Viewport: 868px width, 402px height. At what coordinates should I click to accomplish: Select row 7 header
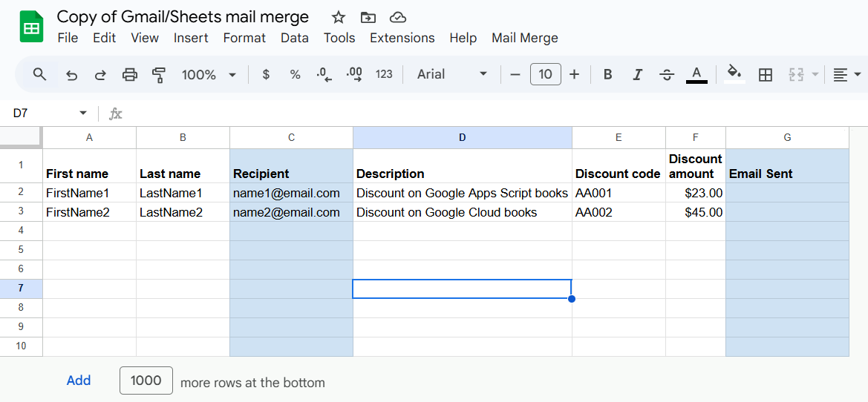tap(21, 289)
